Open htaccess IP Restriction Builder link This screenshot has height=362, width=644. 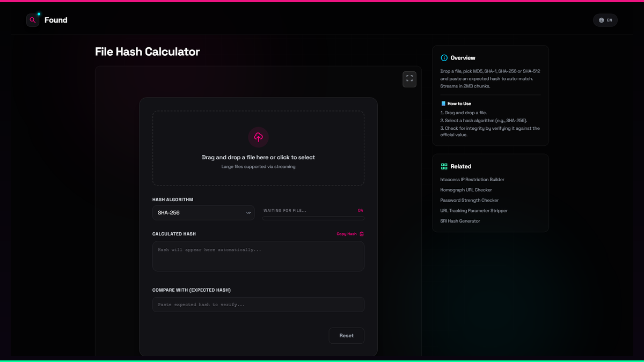[x=472, y=180]
